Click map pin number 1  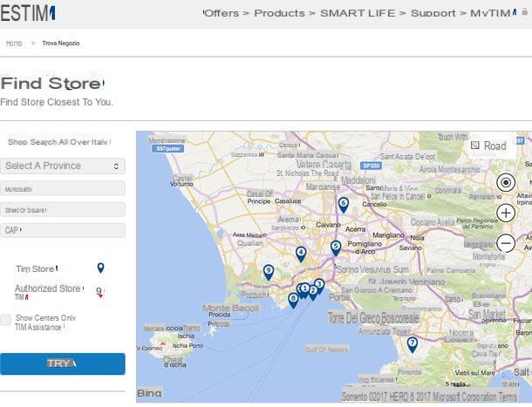305,290
